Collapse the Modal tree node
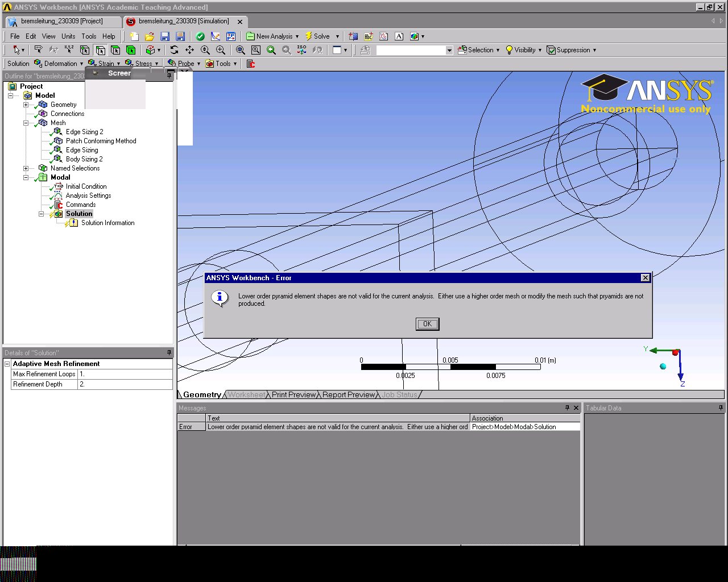 click(x=26, y=177)
